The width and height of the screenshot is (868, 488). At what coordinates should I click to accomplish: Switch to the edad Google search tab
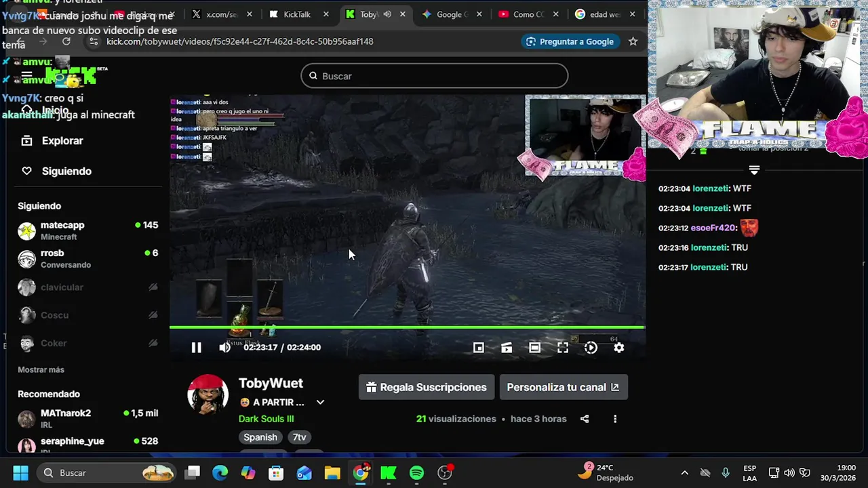[606, 14]
